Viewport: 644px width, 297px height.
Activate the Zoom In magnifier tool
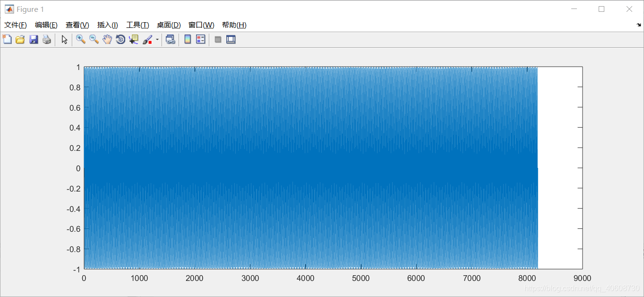pyautogui.click(x=81, y=39)
